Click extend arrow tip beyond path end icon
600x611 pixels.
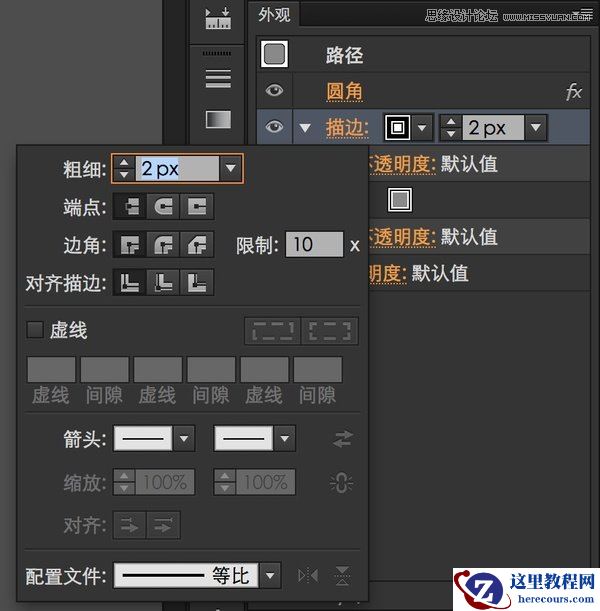click(x=130, y=526)
